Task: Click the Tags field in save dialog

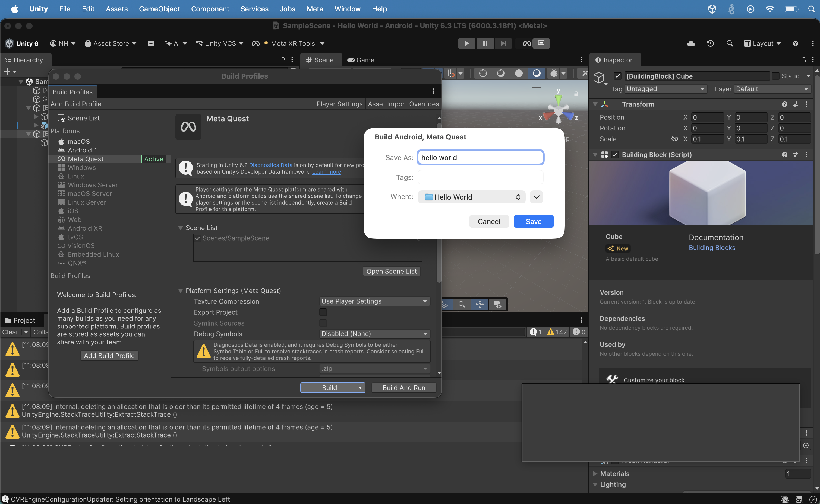Action: 480,177
